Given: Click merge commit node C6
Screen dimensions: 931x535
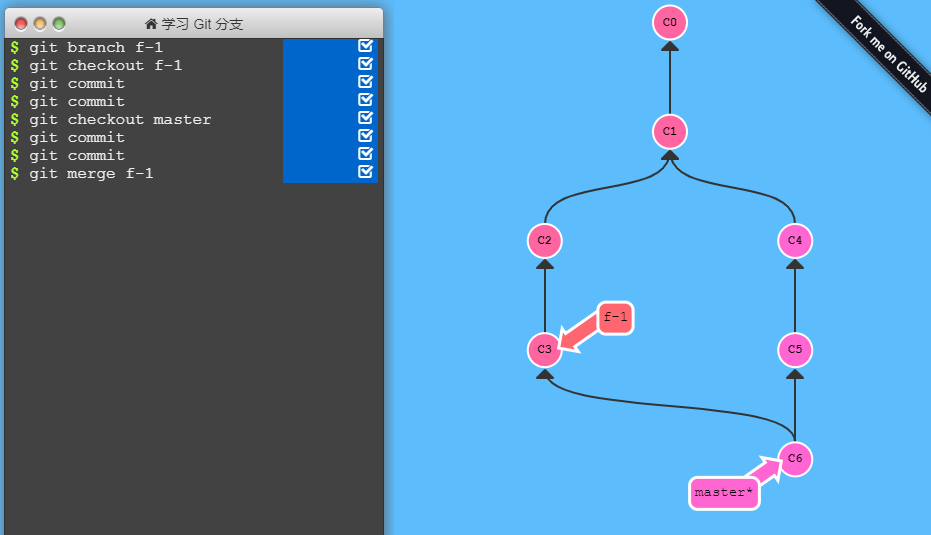Looking at the screenshot, I should [795, 459].
